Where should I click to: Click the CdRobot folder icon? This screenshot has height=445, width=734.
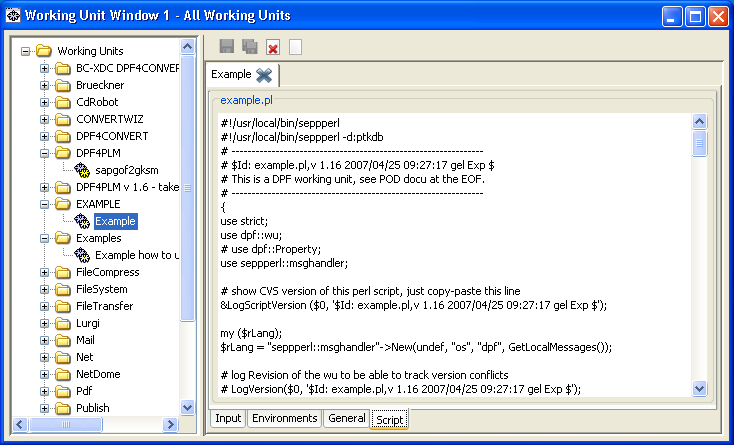63,102
